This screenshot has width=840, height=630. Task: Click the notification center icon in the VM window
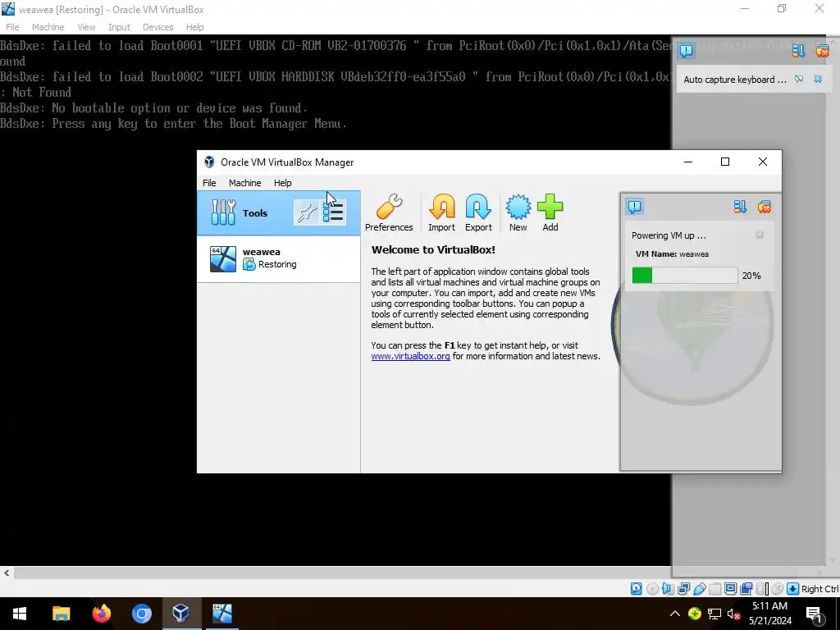687,51
